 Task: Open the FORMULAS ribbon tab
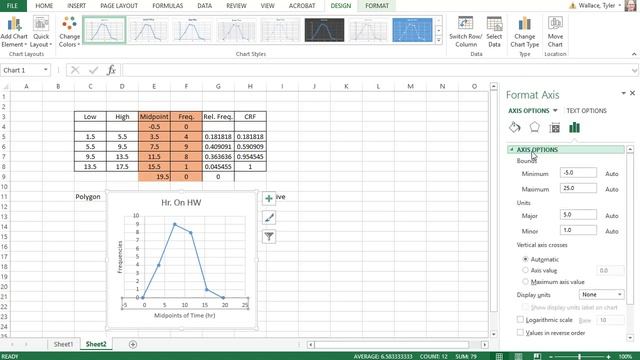point(167,6)
